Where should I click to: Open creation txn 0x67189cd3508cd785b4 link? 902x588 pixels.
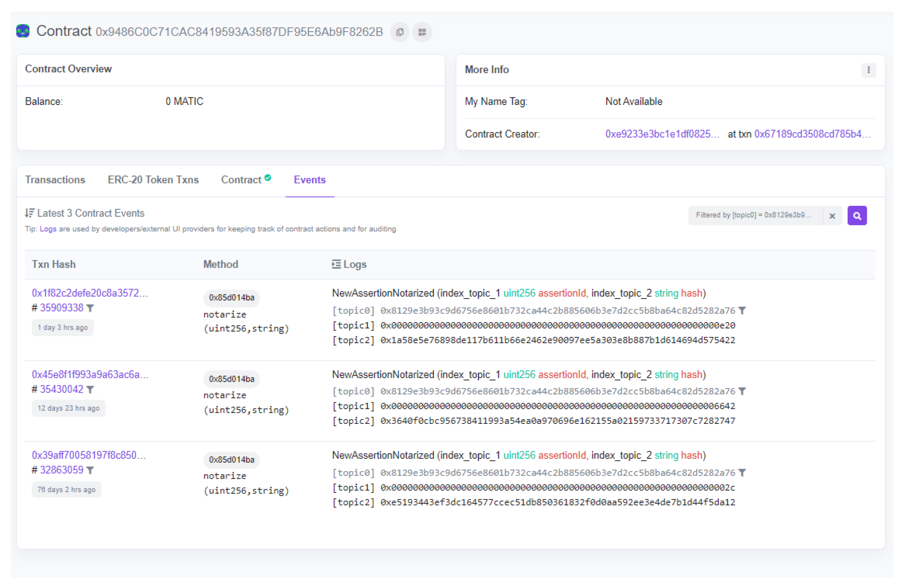point(812,134)
